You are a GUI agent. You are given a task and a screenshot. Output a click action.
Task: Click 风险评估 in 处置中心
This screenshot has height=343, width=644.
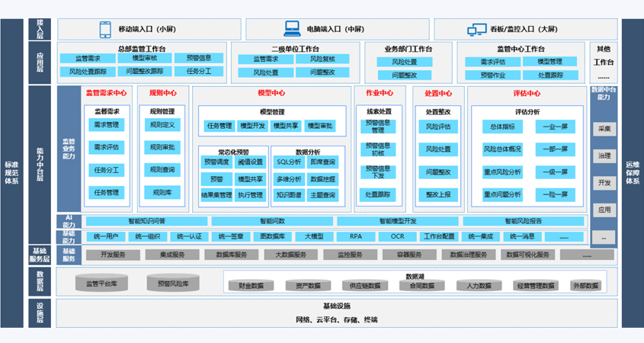click(437, 127)
